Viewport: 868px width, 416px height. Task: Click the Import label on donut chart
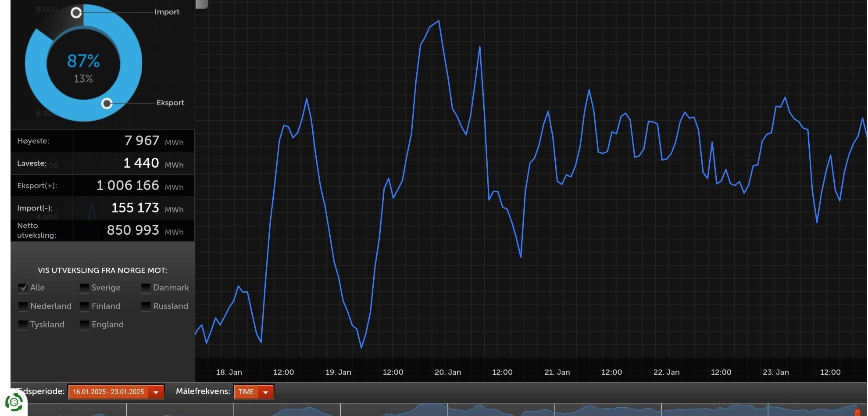point(167,12)
